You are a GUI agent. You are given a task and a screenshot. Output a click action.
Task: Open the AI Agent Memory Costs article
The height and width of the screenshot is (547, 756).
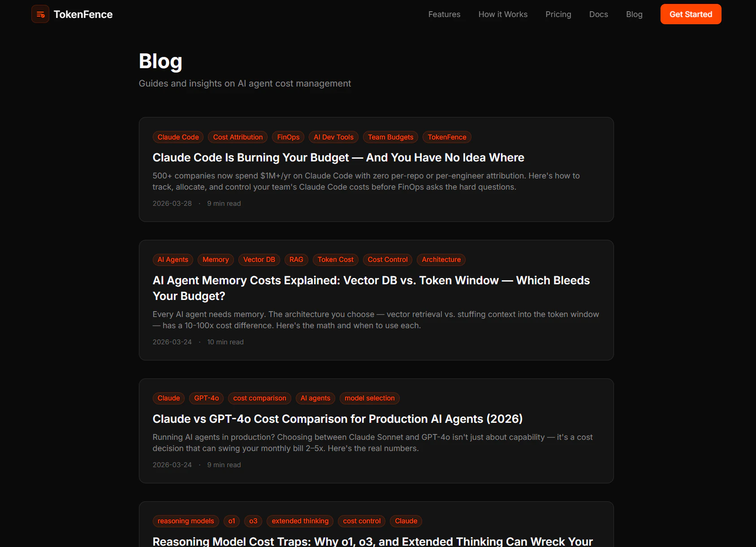pos(371,288)
